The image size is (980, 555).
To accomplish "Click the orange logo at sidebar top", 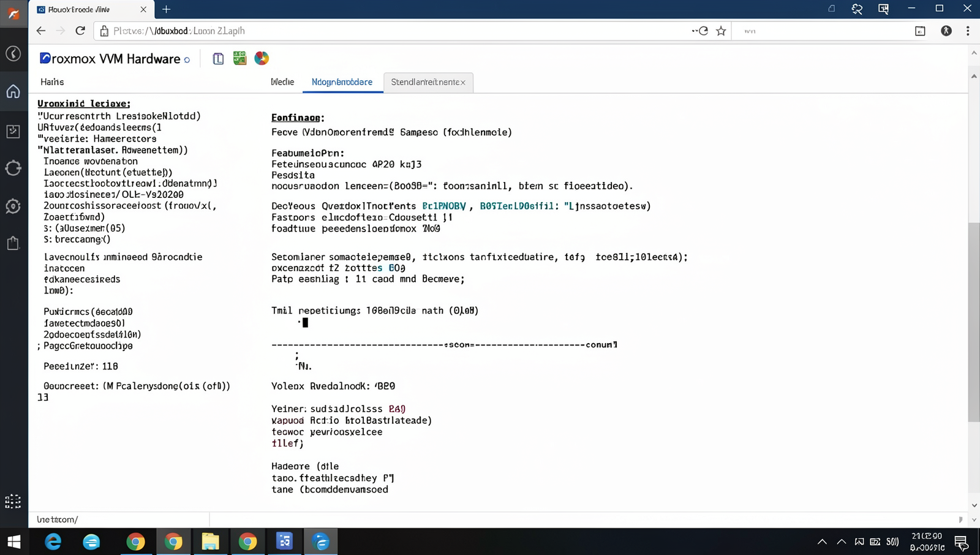I will click(13, 13).
